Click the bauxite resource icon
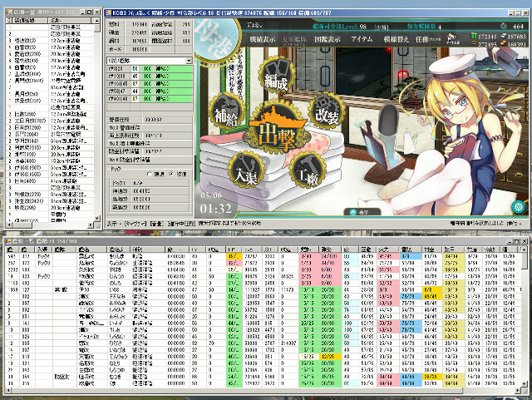 pos(503,43)
